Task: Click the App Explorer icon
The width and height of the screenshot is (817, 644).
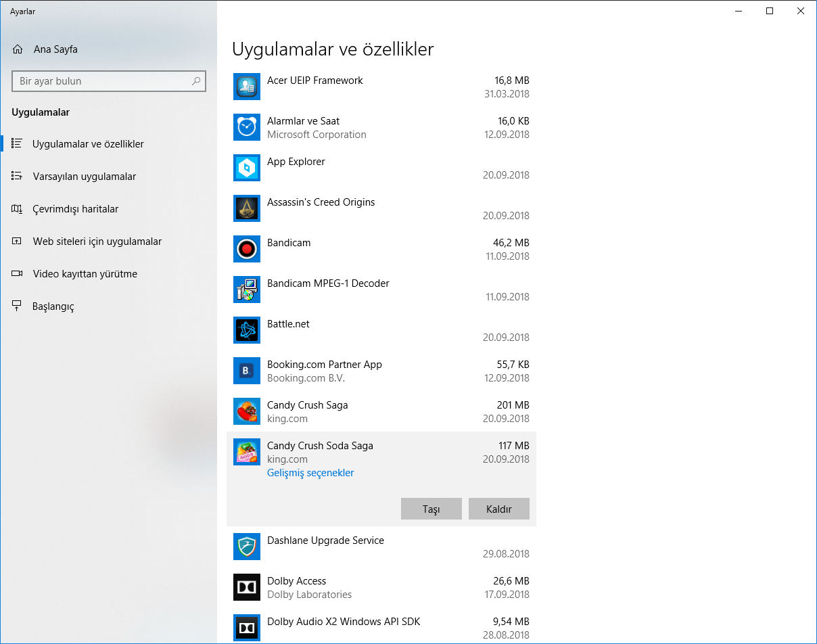Action: (x=247, y=168)
